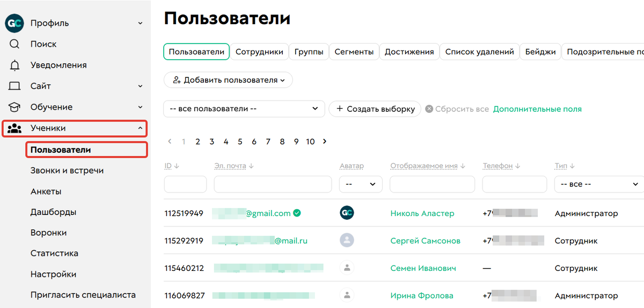This screenshot has height=308, width=644.
Task: Click the Эл. почта filter input field
Action: tap(273, 184)
